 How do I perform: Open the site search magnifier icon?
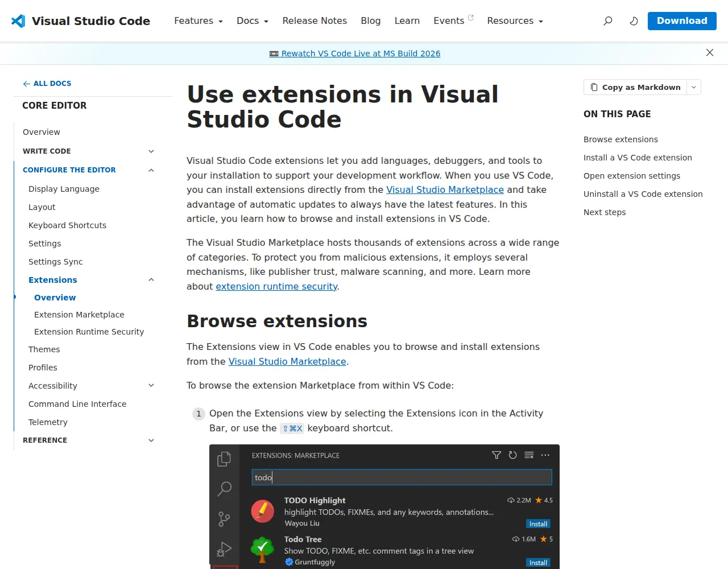tap(608, 21)
